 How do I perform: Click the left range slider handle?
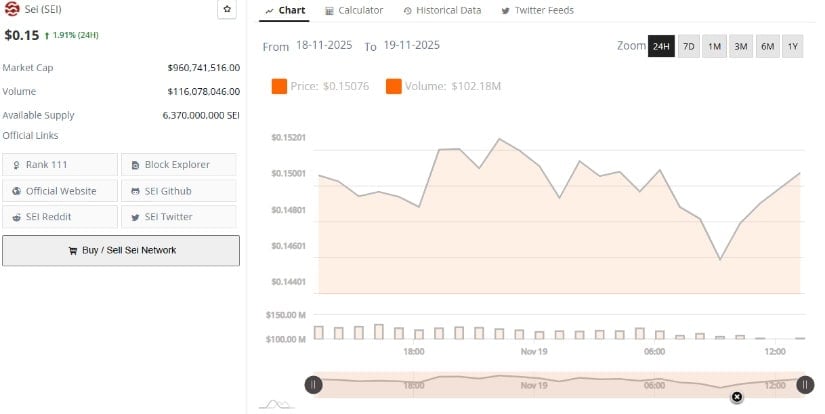[x=313, y=384]
